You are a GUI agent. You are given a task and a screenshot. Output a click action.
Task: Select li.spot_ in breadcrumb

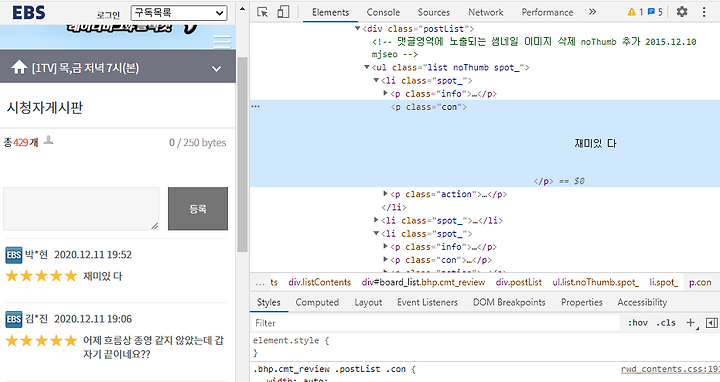pyautogui.click(x=664, y=282)
